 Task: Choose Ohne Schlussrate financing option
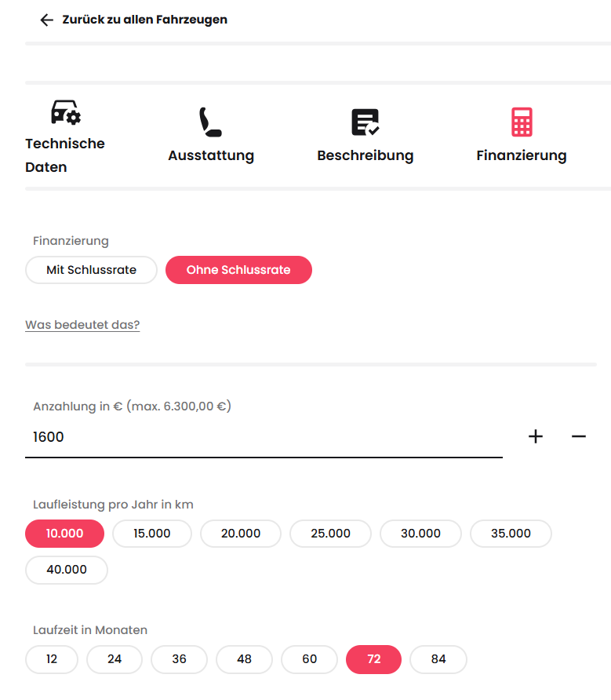[238, 270]
